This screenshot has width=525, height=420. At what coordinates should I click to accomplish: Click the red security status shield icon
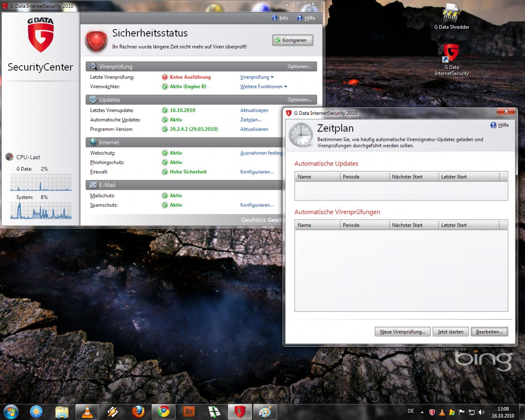(x=96, y=40)
